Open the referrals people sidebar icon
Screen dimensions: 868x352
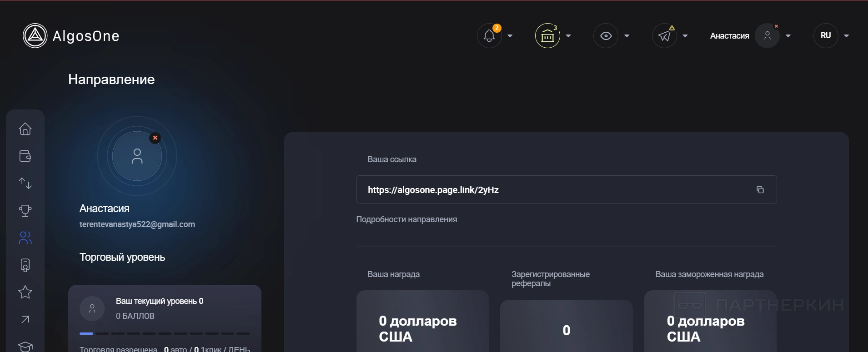coord(25,238)
